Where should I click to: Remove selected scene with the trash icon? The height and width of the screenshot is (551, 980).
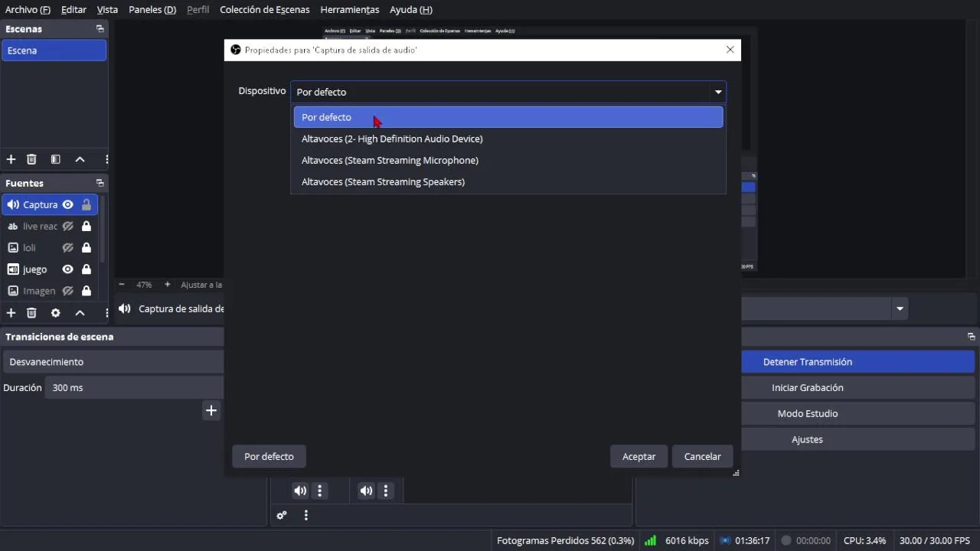pos(31,159)
